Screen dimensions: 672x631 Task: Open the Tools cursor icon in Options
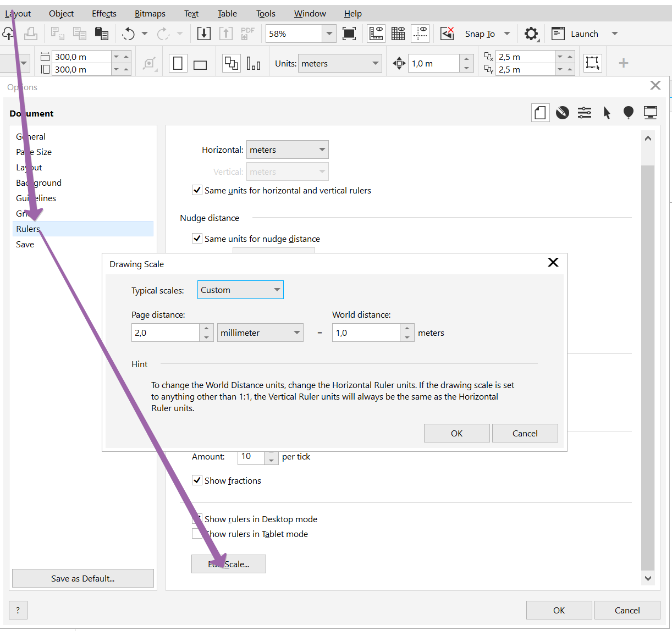tap(607, 113)
